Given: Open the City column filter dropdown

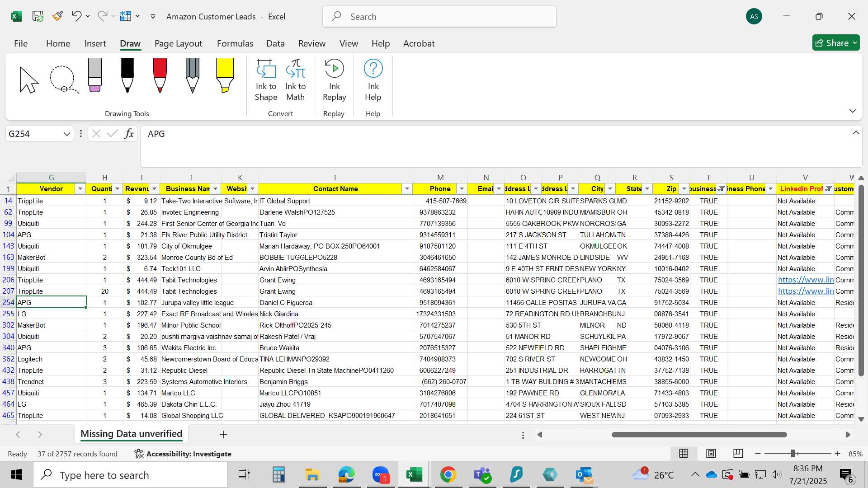Looking at the screenshot, I should click(610, 188).
